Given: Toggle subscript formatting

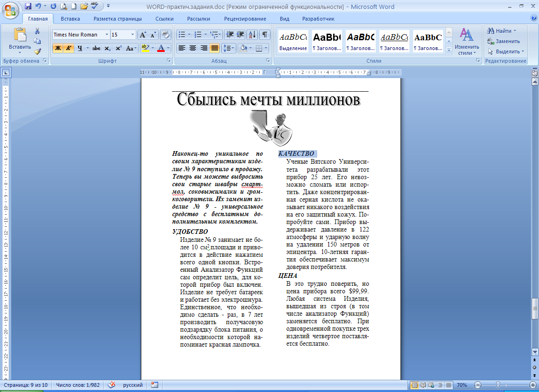Looking at the screenshot, I should (107, 49).
